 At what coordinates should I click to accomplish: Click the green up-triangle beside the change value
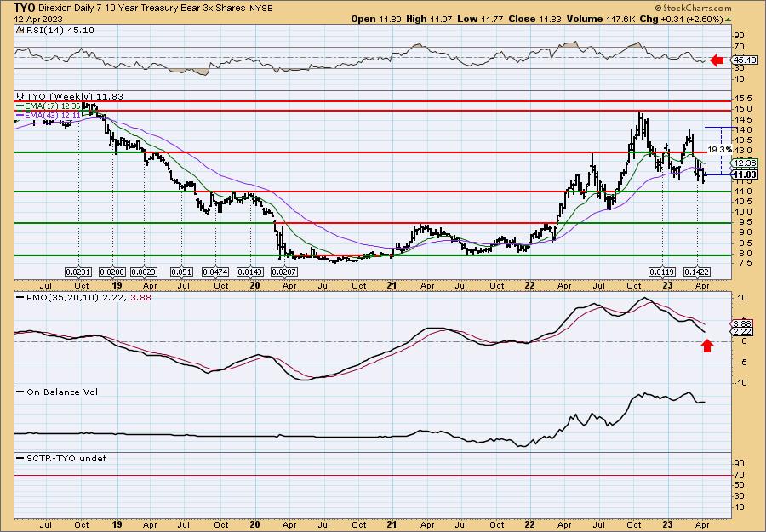[x=728, y=20]
